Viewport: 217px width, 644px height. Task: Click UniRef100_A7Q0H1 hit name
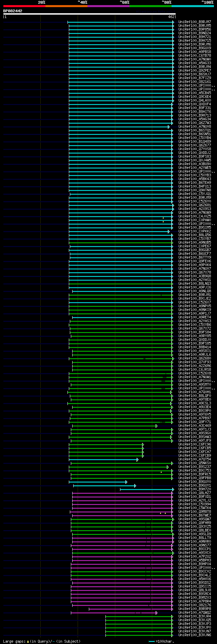coord(195,392)
